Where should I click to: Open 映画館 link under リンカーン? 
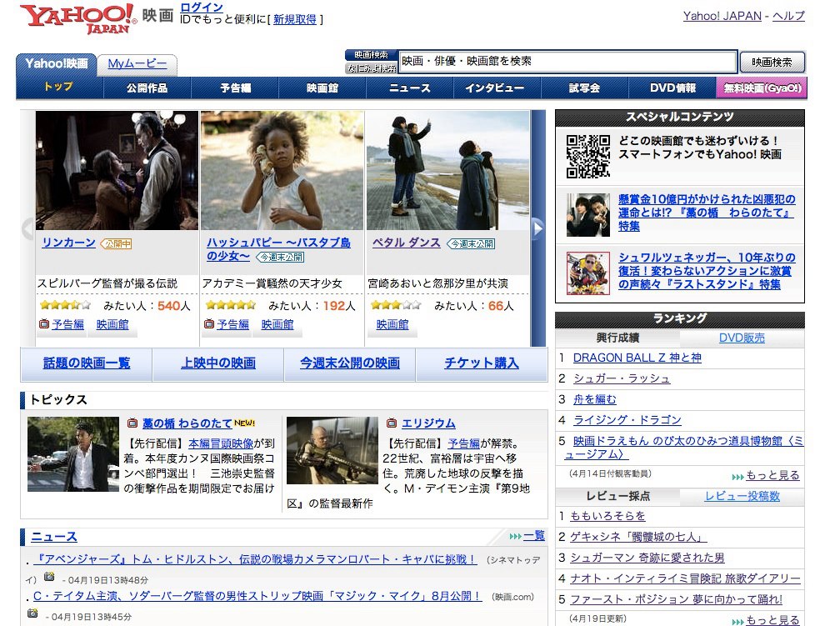point(112,324)
